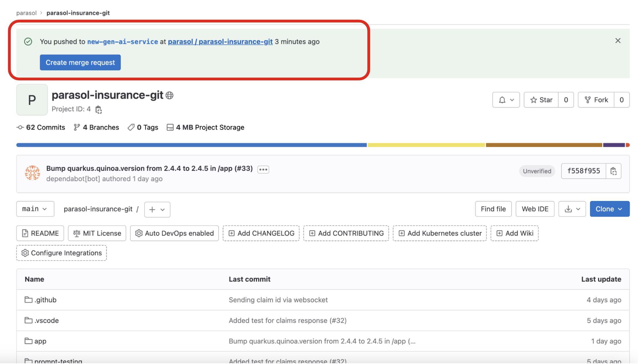The width and height of the screenshot is (638, 364).
Task: Open 'Sending claim id via websocket' commit
Action: (278, 300)
